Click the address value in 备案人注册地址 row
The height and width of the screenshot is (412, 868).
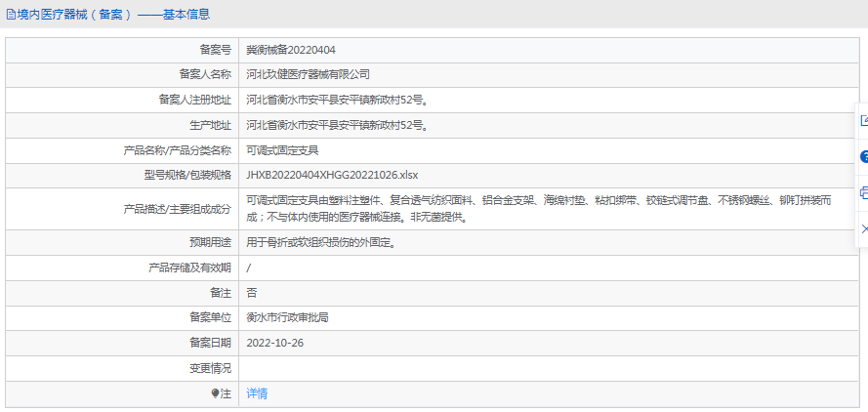pos(337,101)
